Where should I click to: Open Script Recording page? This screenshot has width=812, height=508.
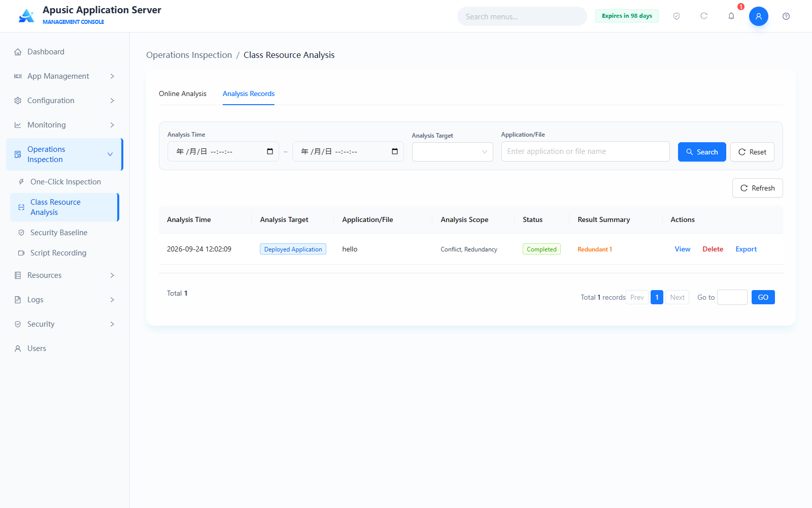click(x=65, y=253)
